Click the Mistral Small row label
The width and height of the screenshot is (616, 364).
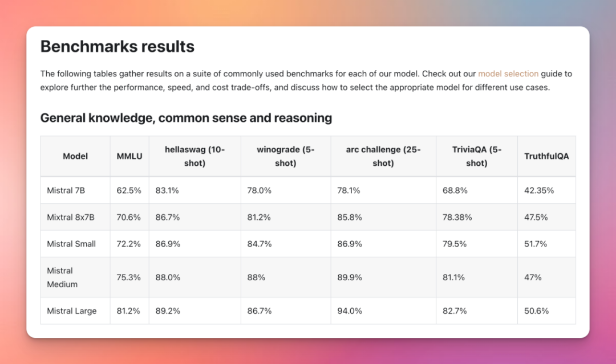pos(71,244)
